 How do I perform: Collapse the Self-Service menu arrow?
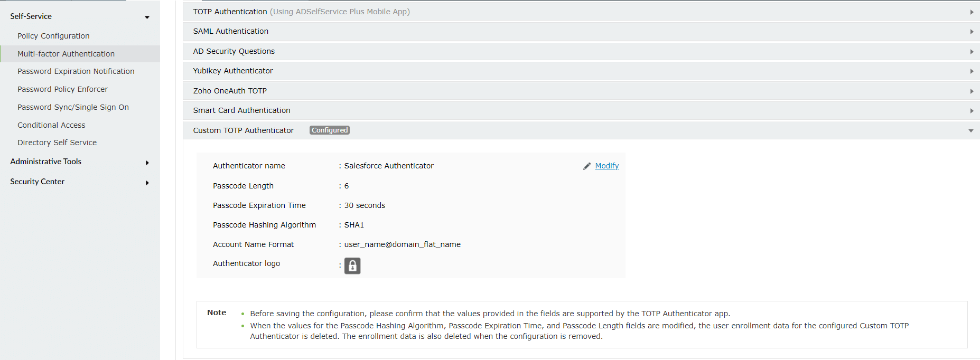click(147, 17)
